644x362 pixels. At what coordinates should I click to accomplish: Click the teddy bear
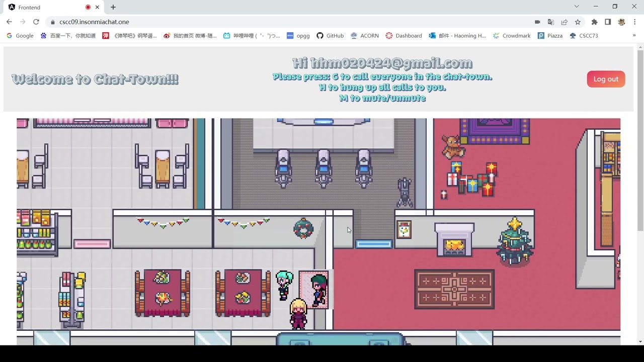click(452, 146)
